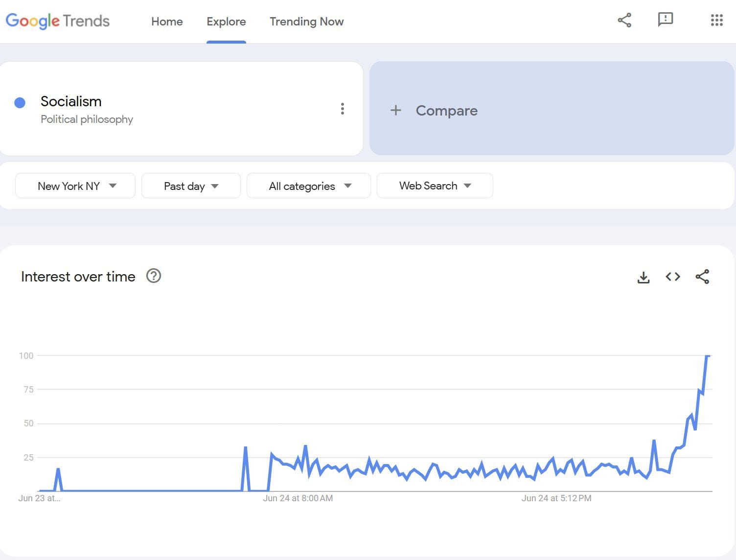The image size is (736, 560).
Task: Click the blue Socialism color dot
Action: click(20, 102)
